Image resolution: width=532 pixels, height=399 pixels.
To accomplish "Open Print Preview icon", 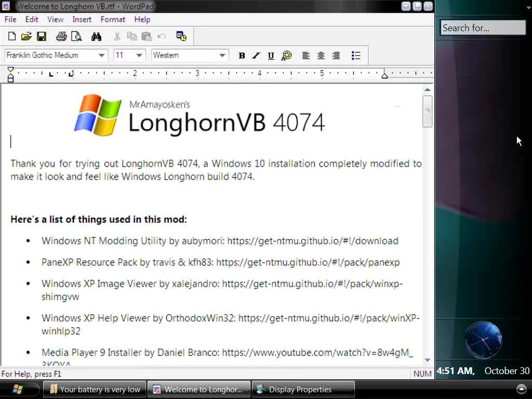I will 76,36.
